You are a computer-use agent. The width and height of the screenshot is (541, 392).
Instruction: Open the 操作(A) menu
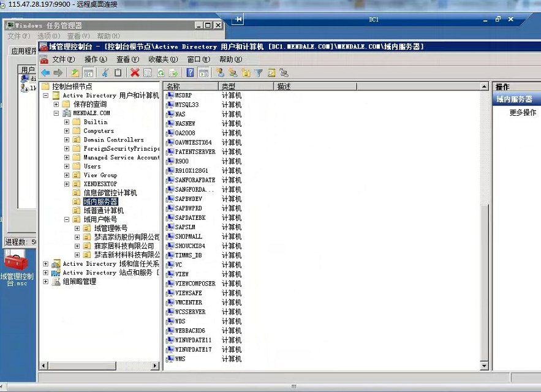[x=96, y=59]
